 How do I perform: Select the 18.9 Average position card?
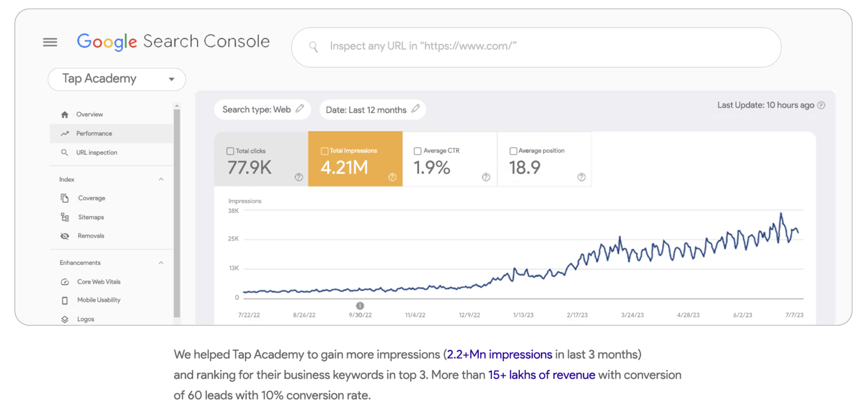[x=545, y=159]
